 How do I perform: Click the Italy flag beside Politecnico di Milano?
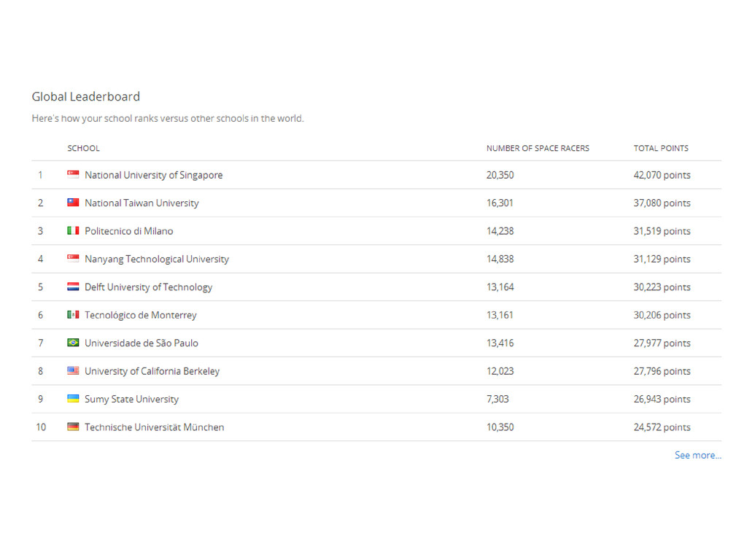click(73, 230)
